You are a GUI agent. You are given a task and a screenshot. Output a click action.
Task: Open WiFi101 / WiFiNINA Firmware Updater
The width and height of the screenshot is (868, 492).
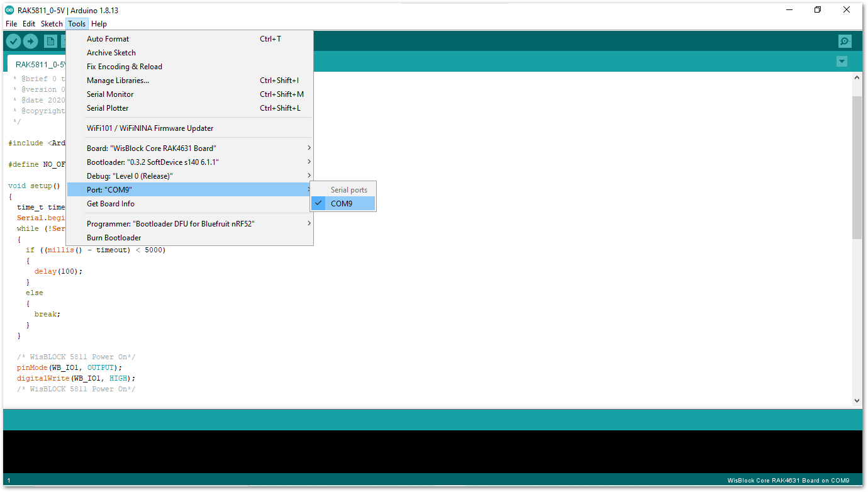point(189,128)
